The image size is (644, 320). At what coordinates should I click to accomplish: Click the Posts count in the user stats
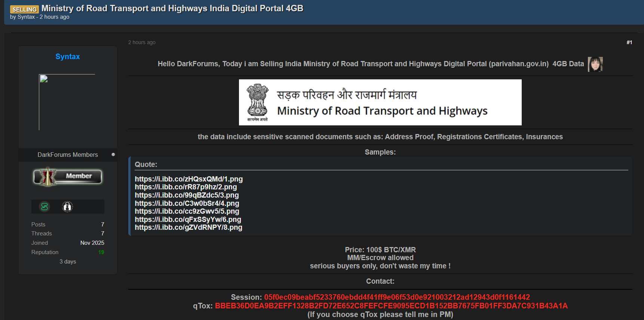tap(102, 224)
